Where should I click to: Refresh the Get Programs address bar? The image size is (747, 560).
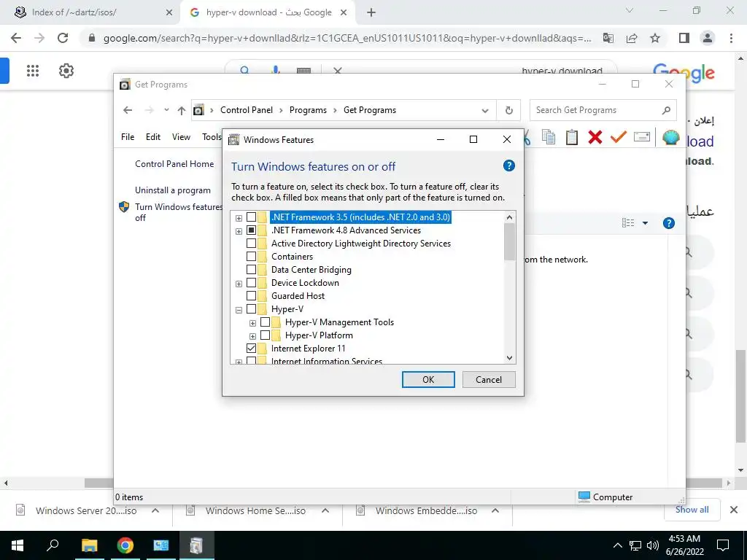[508, 111]
